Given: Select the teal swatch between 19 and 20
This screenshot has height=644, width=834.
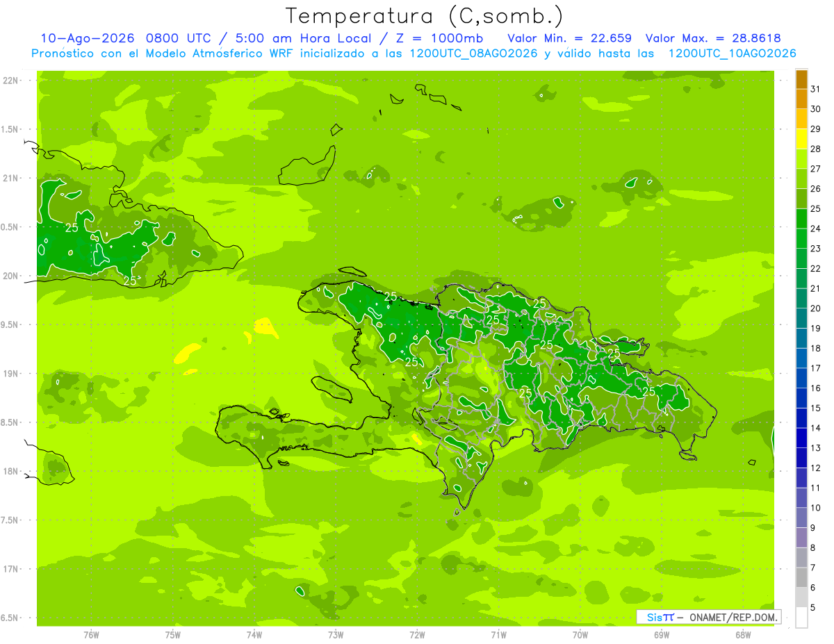Looking at the screenshot, I should [801, 319].
